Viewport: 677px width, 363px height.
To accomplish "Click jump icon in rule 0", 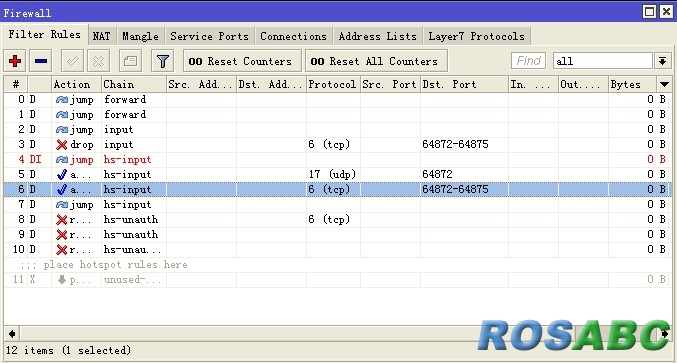I will click(x=62, y=100).
